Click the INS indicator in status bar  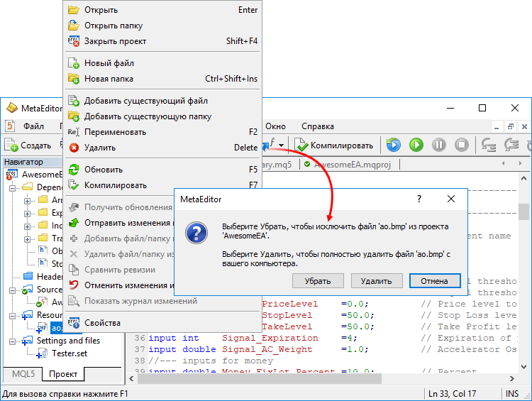coord(512,393)
